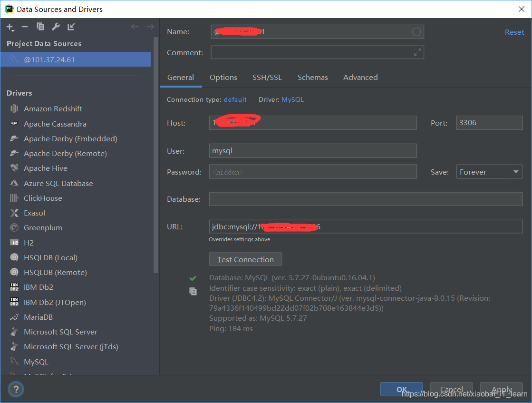Close the Data Sources and Drivers dialog
Image resolution: width=532 pixels, height=403 pixels.
pyautogui.click(x=522, y=9)
